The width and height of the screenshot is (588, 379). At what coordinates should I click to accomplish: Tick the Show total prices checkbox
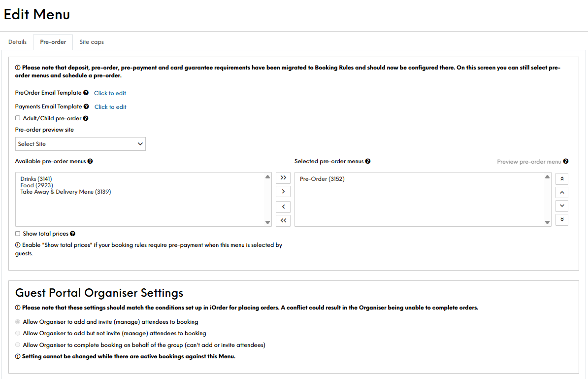18,234
